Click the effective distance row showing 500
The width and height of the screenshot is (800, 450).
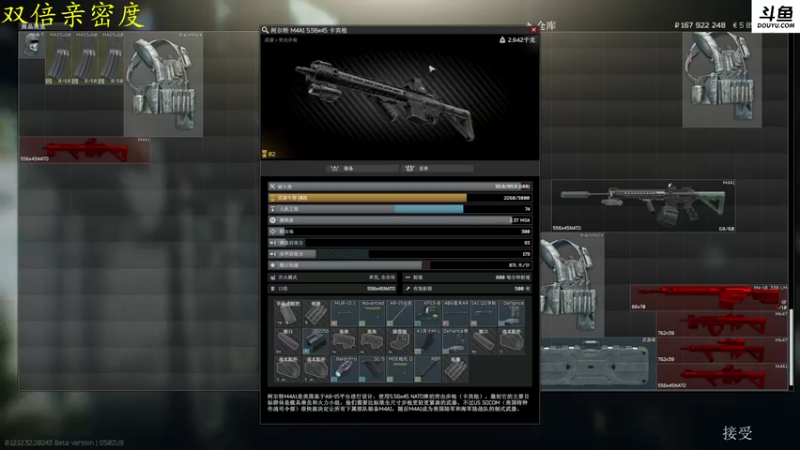(467, 289)
